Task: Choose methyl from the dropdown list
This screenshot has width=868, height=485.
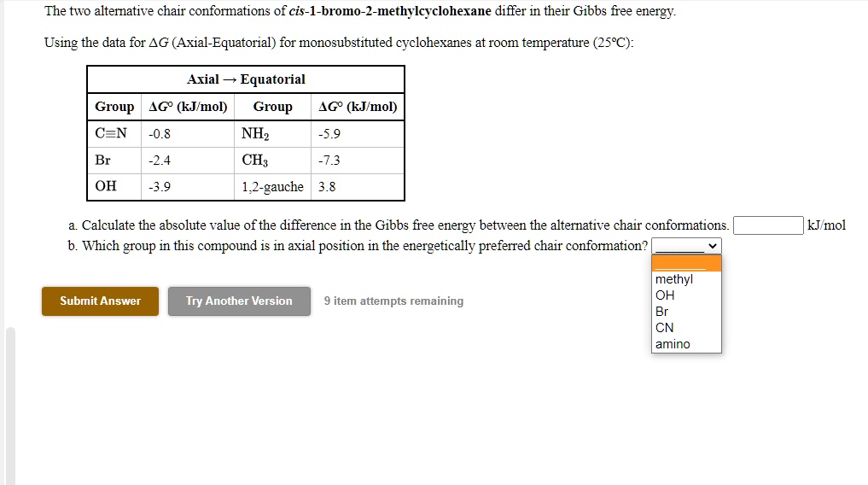Action: pyautogui.click(x=674, y=279)
